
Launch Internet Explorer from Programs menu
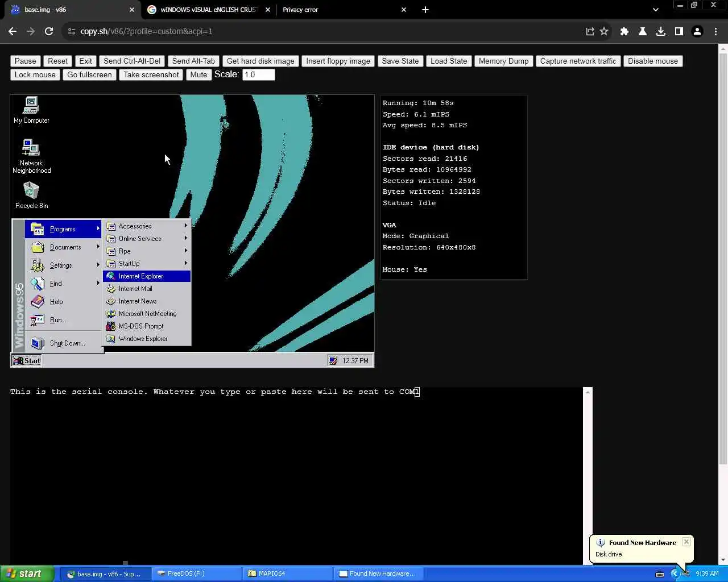tap(147, 276)
